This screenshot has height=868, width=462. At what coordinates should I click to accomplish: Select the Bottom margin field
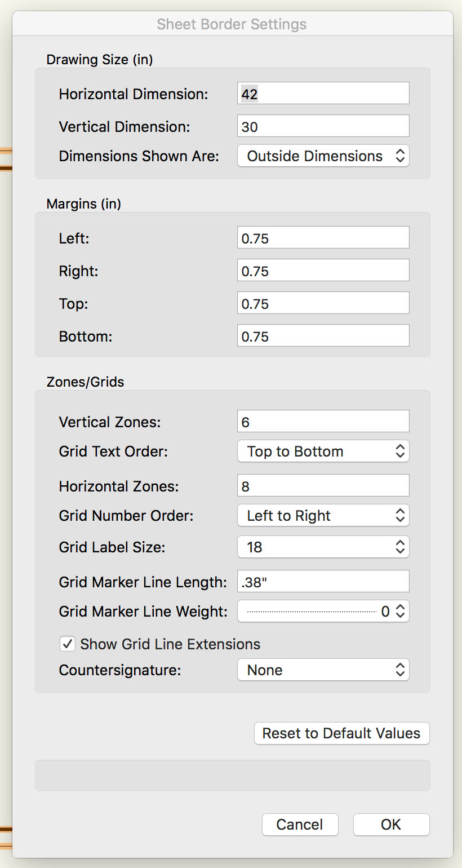(x=323, y=336)
